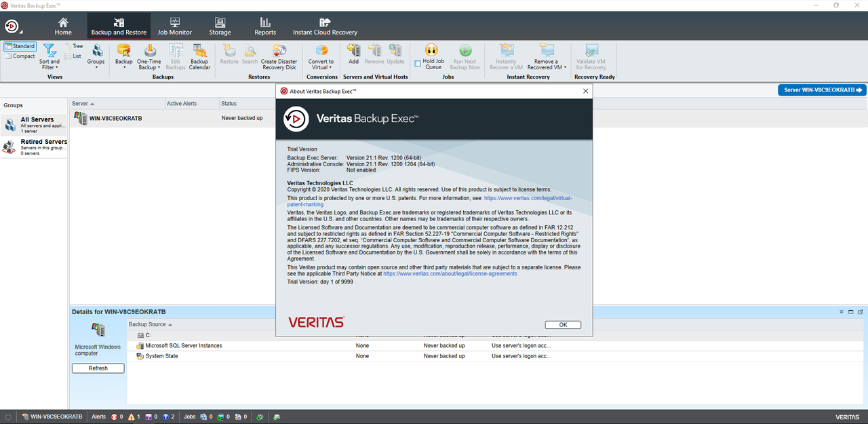Click Instantly Recover a VM

click(x=506, y=56)
